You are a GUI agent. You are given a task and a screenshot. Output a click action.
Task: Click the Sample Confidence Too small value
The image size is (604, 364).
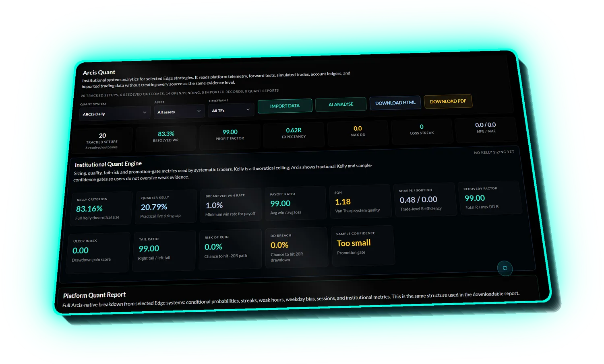tap(354, 243)
